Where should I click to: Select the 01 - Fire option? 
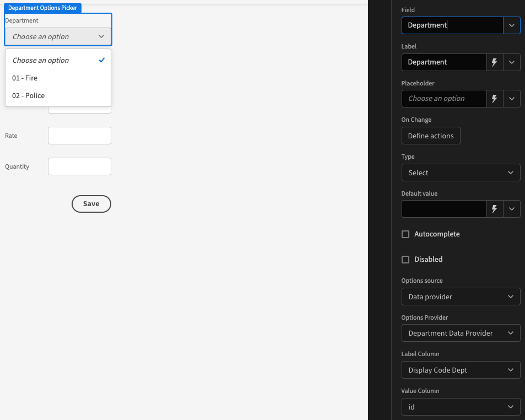tap(25, 78)
